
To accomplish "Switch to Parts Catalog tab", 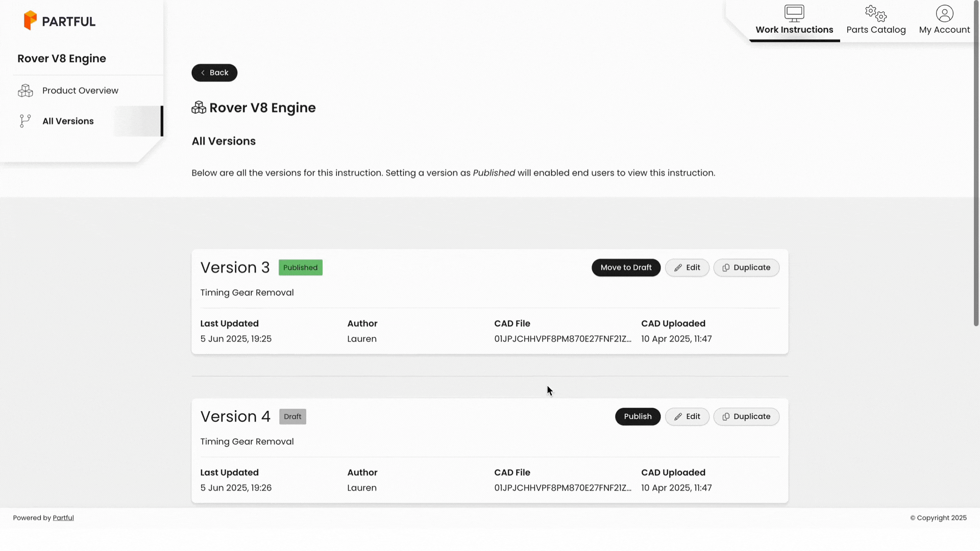I will pyautogui.click(x=876, y=30).
